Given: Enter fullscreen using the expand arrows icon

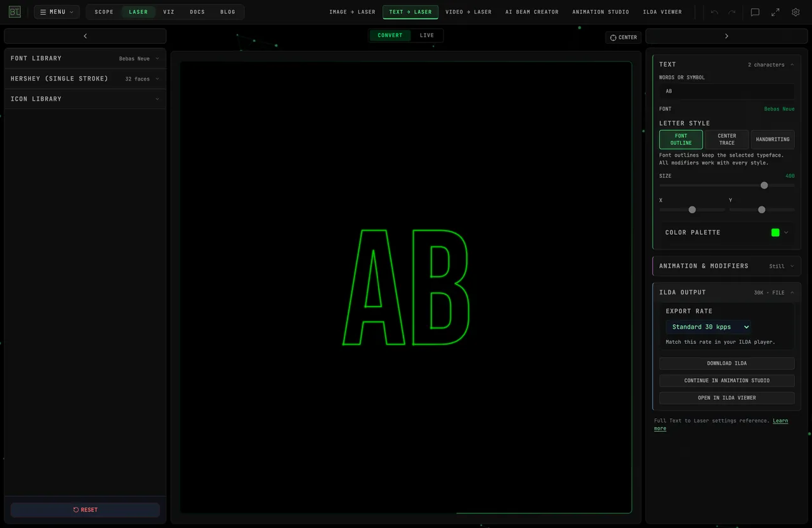Looking at the screenshot, I should tap(775, 12).
